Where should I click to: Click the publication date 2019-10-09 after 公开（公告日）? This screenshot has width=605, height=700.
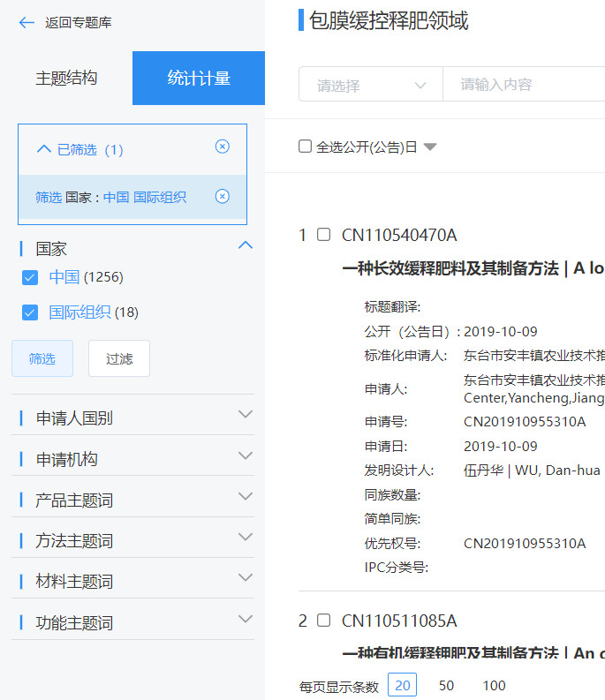click(x=501, y=331)
